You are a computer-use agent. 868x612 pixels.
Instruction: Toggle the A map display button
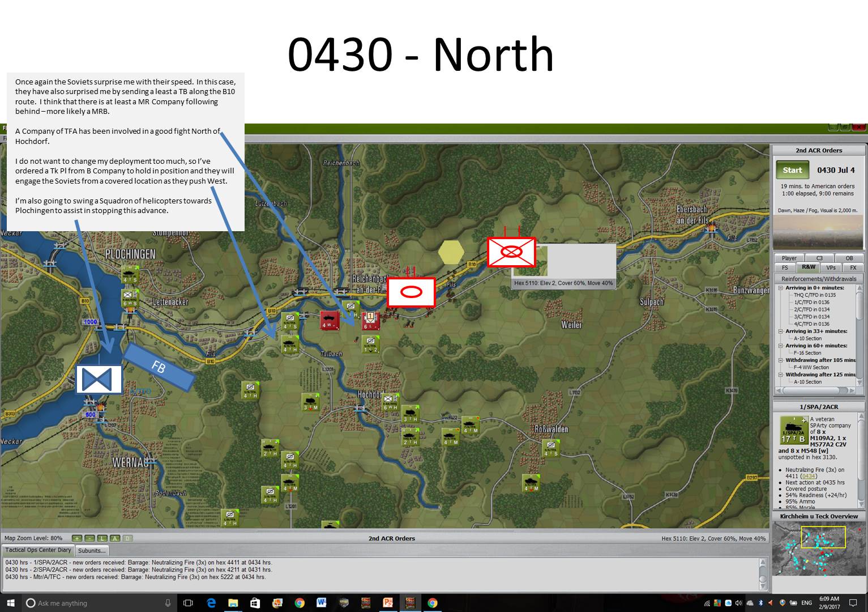(x=115, y=538)
